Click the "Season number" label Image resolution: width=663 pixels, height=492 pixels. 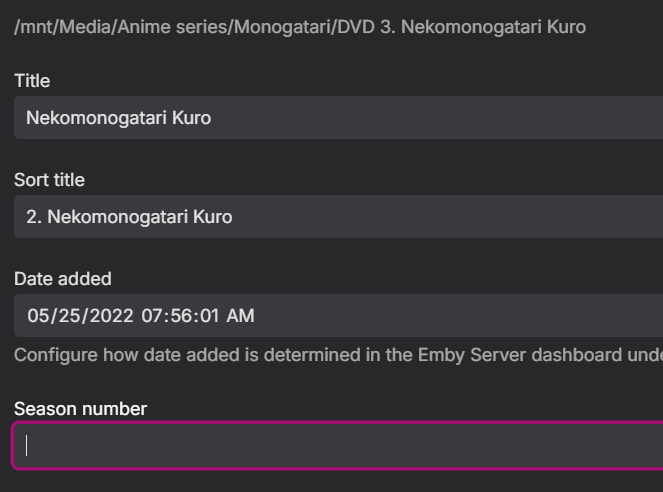click(80, 409)
